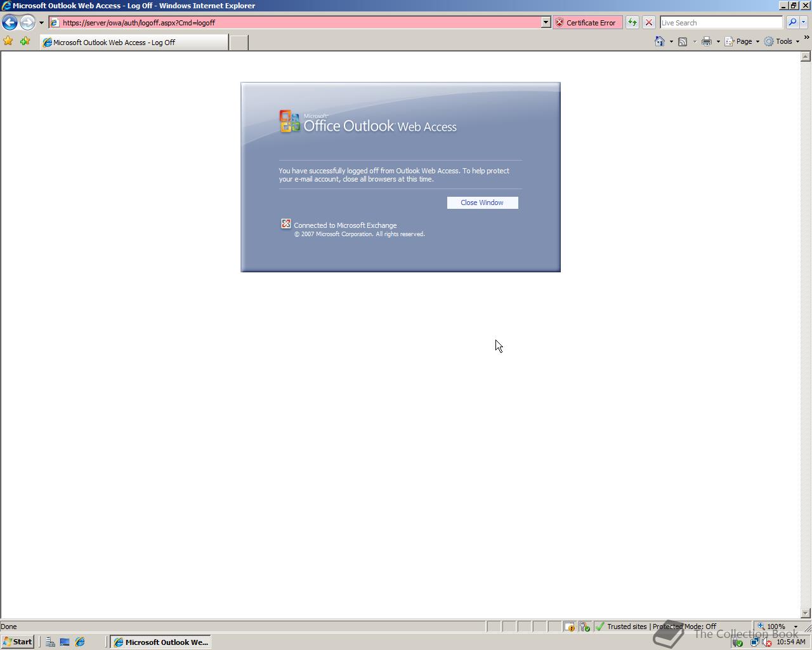Expand the Feeds dropdown arrow
Viewport: 812px width, 650px height.
(x=695, y=42)
